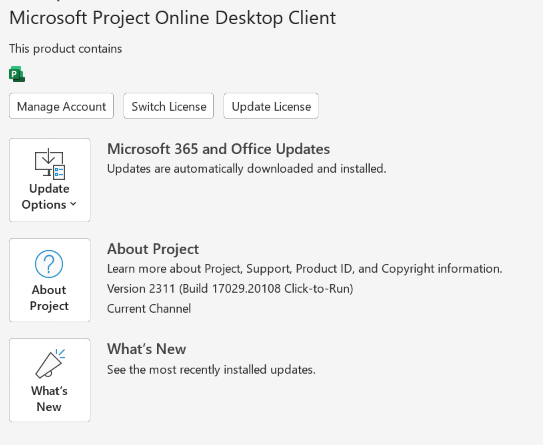Open the About Project button

(50, 280)
